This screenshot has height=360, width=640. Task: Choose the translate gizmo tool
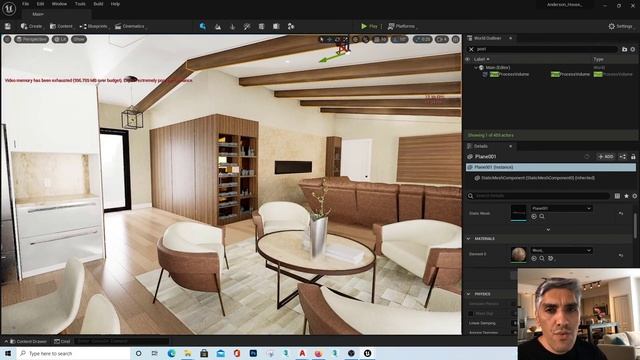point(329,39)
